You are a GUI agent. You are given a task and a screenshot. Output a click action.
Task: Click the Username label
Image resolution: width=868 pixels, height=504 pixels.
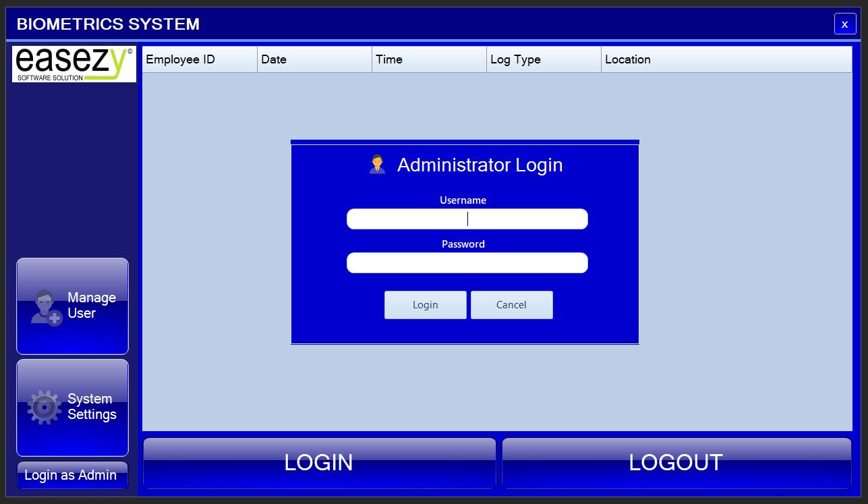tap(463, 200)
